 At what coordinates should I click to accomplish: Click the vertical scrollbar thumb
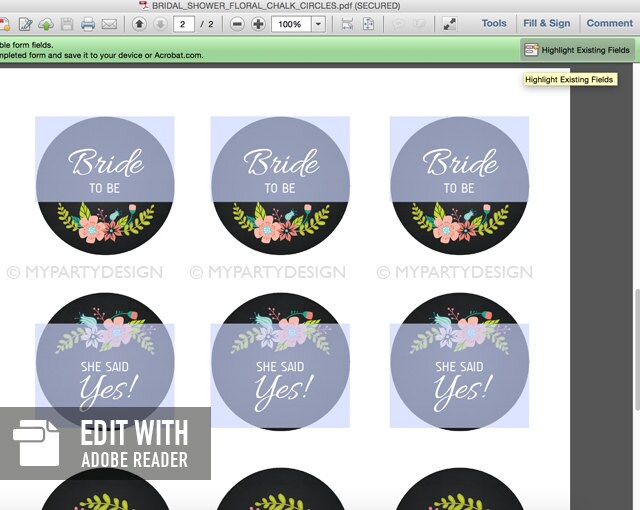637,350
